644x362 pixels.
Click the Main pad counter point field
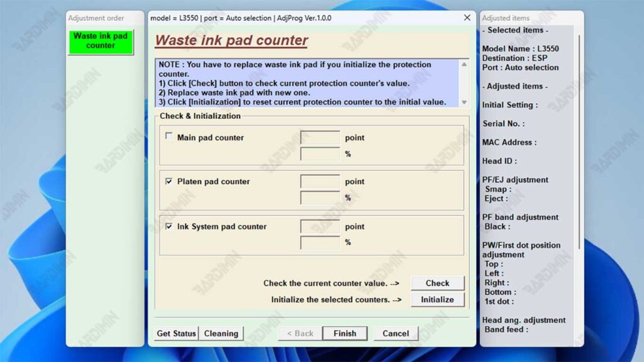pyautogui.click(x=320, y=138)
